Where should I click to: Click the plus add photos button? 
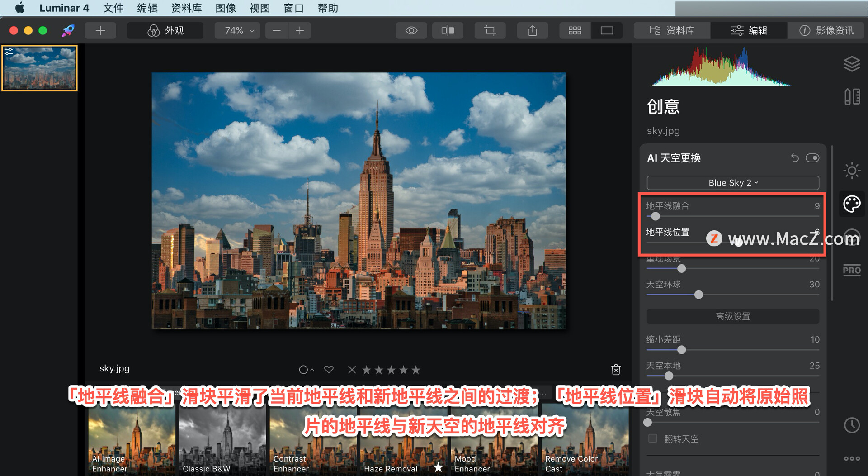click(x=100, y=30)
